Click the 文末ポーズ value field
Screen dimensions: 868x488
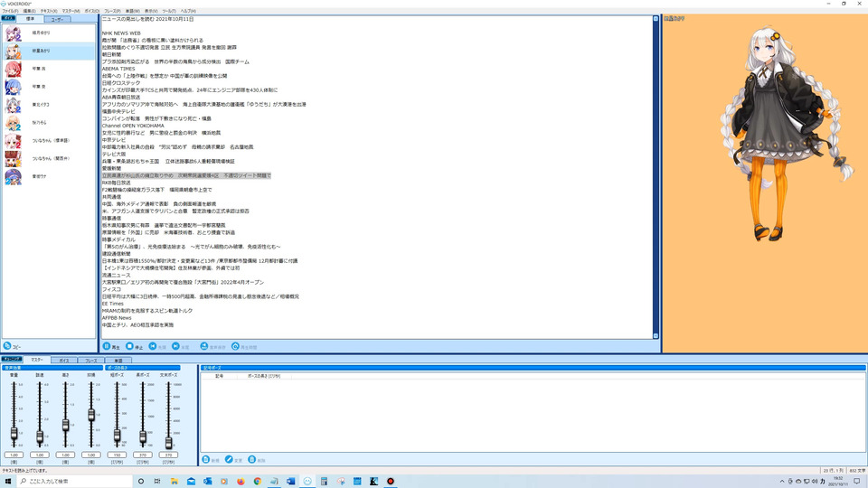pyautogui.click(x=168, y=455)
